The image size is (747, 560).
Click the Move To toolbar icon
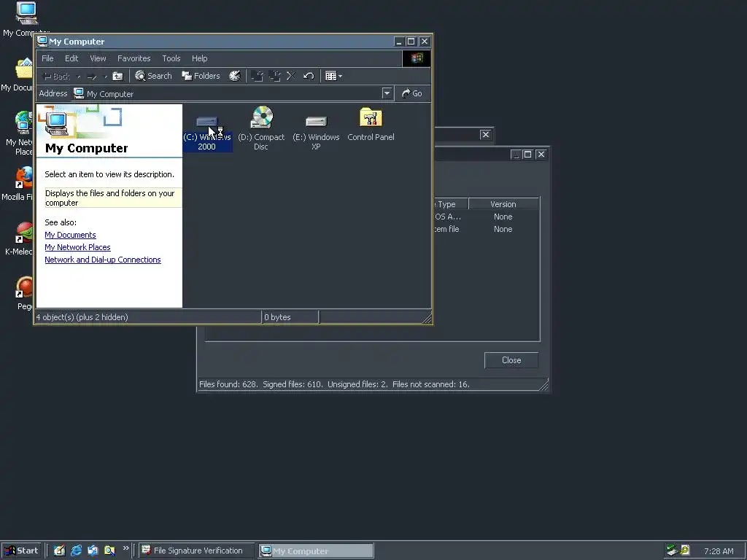[x=258, y=76]
